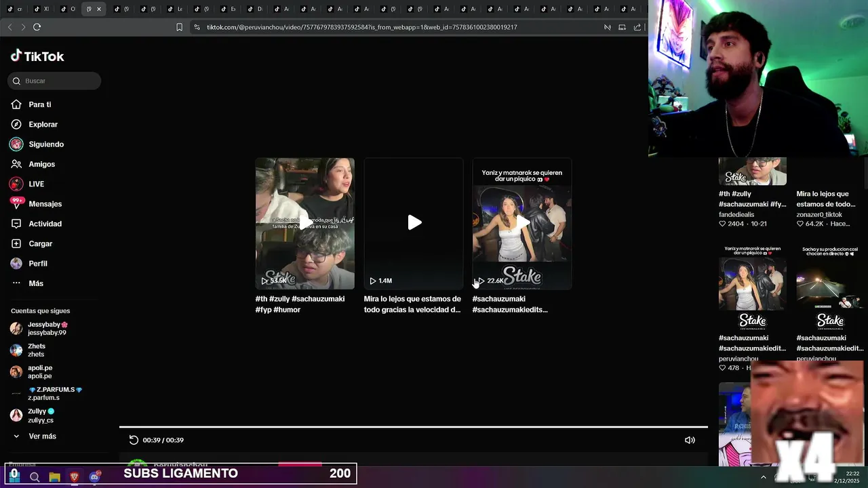The width and height of the screenshot is (868, 488).
Task: Mute the video with speaker icon
Action: 690,440
